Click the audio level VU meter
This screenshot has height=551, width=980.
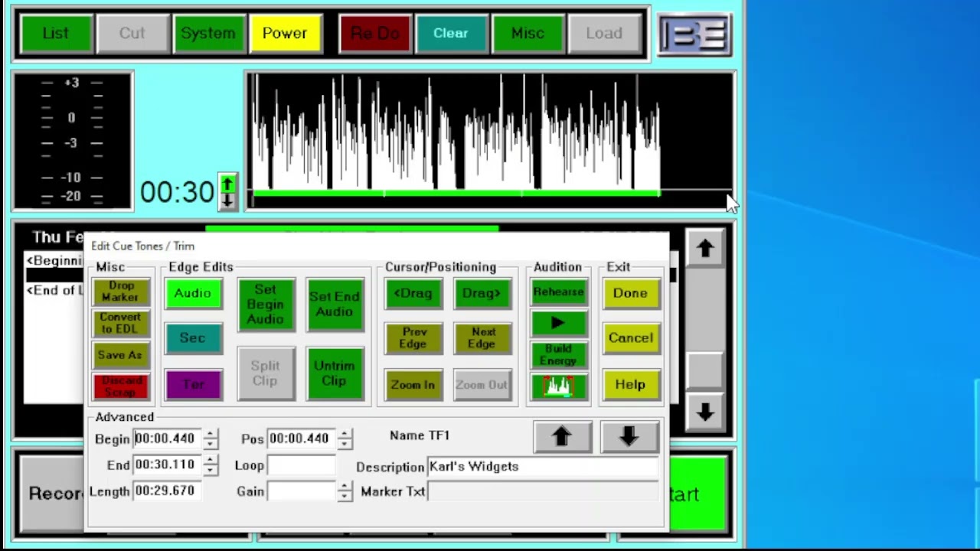73,140
